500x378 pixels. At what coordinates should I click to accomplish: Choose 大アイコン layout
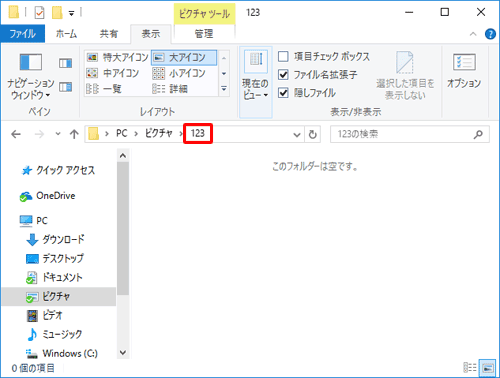tap(184, 57)
